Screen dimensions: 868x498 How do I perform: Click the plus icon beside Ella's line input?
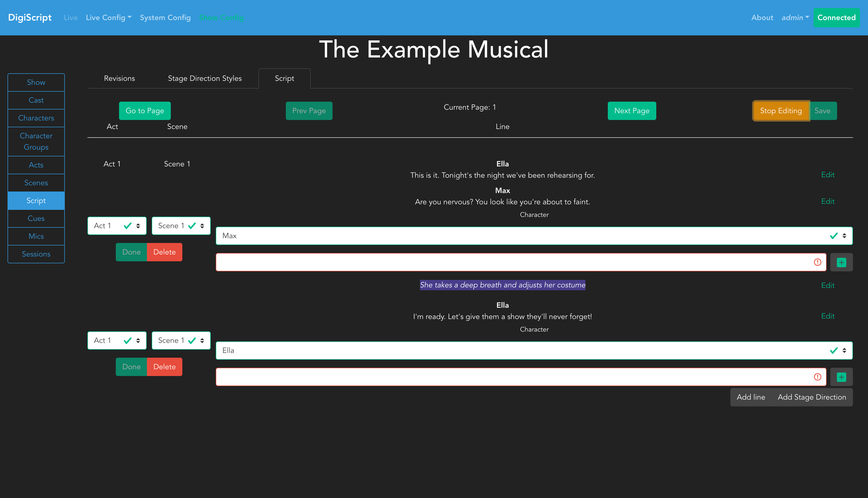tap(841, 377)
